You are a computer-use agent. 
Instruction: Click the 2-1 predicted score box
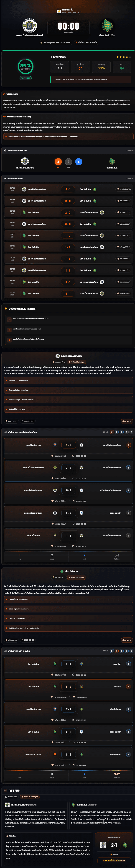pyautogui.click(x=114, y=845)
